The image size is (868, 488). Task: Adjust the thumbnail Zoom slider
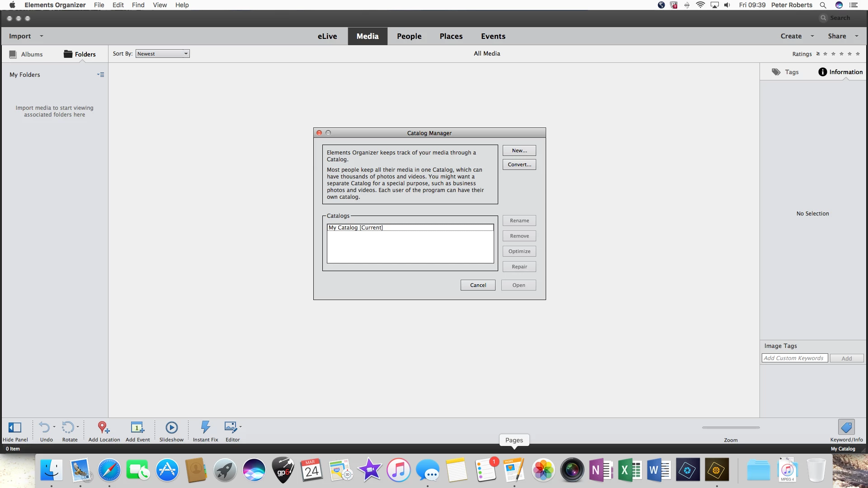pos(731,427)
